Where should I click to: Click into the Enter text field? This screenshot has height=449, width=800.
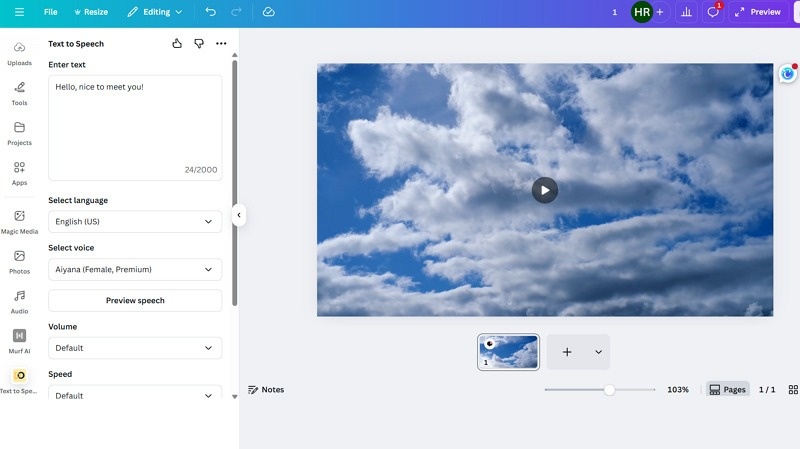pos(135,128)
